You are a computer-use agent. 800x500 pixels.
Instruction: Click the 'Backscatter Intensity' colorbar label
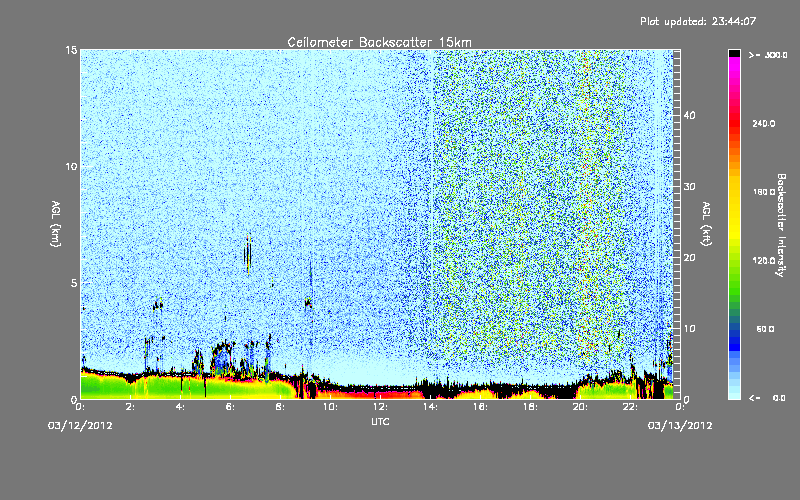click(781, 225)
